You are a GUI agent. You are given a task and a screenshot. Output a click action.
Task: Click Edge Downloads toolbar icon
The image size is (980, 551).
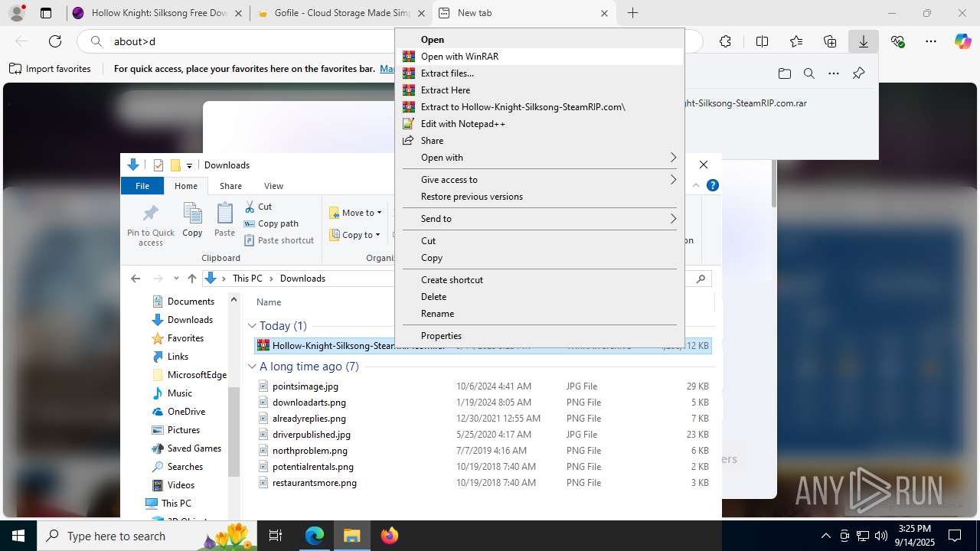click(863, 41)
